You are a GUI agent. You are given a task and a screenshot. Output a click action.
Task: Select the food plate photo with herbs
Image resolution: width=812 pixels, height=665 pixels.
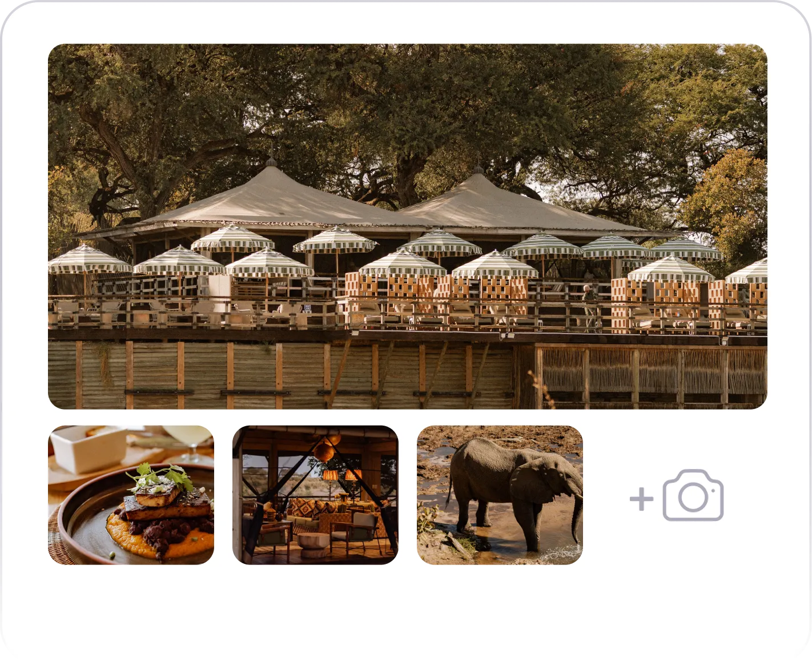point(131,495)
